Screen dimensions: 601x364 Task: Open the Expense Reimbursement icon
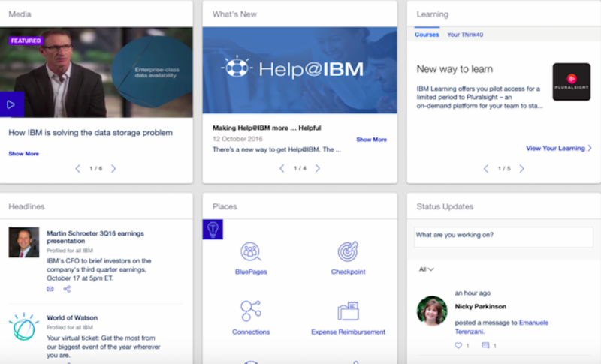pos(348,311)
